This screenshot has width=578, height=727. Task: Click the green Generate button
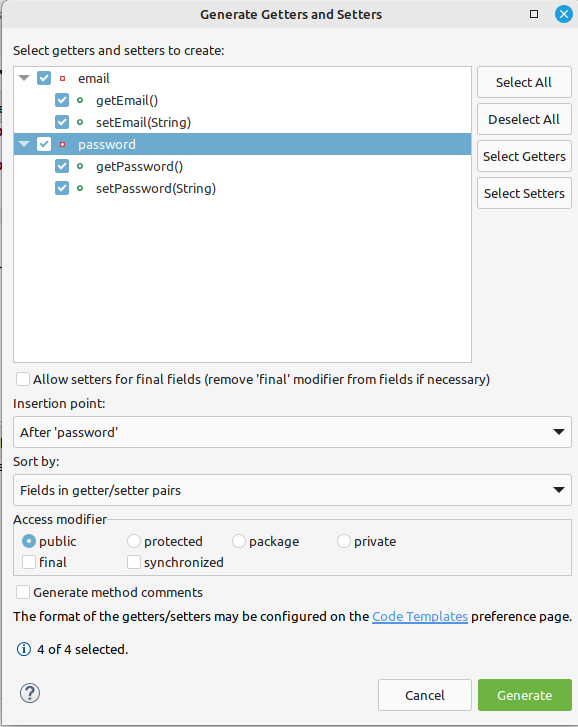pos(525,695)
